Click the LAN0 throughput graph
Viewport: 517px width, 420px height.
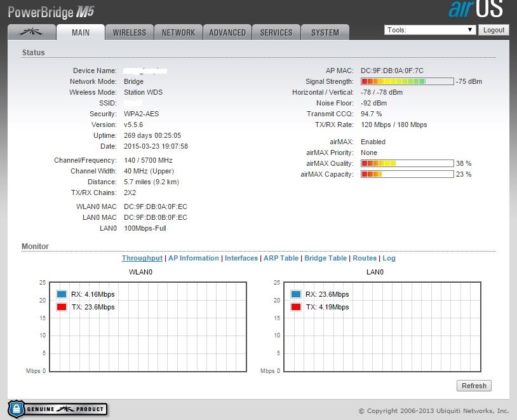pyautogui.click(x=382, y=327)
